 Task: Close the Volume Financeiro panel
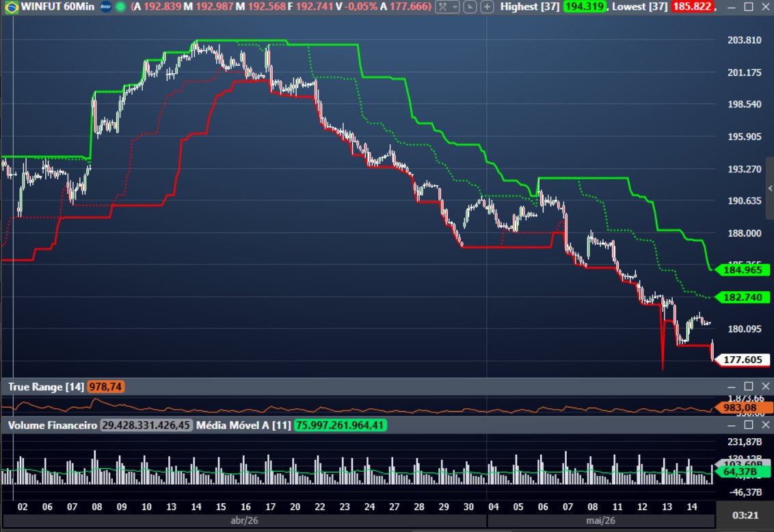click(765, 425)
